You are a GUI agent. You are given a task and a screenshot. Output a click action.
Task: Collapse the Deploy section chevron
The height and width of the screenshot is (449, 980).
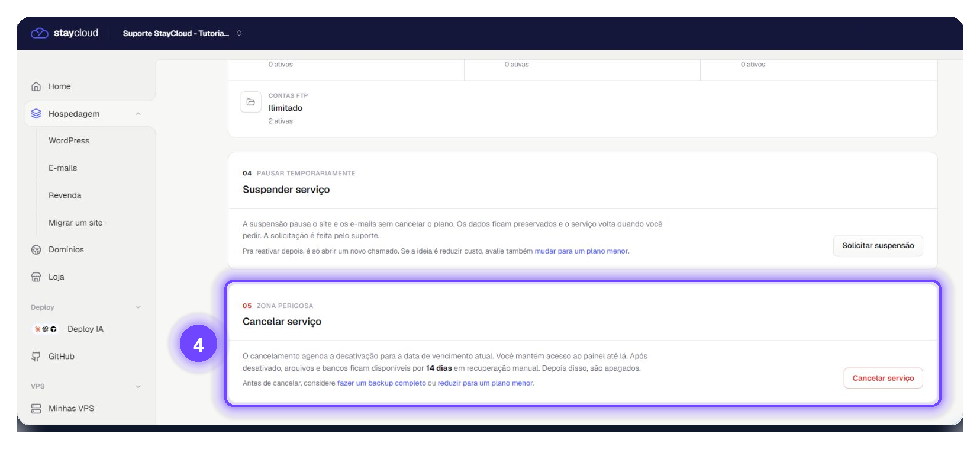138,307
